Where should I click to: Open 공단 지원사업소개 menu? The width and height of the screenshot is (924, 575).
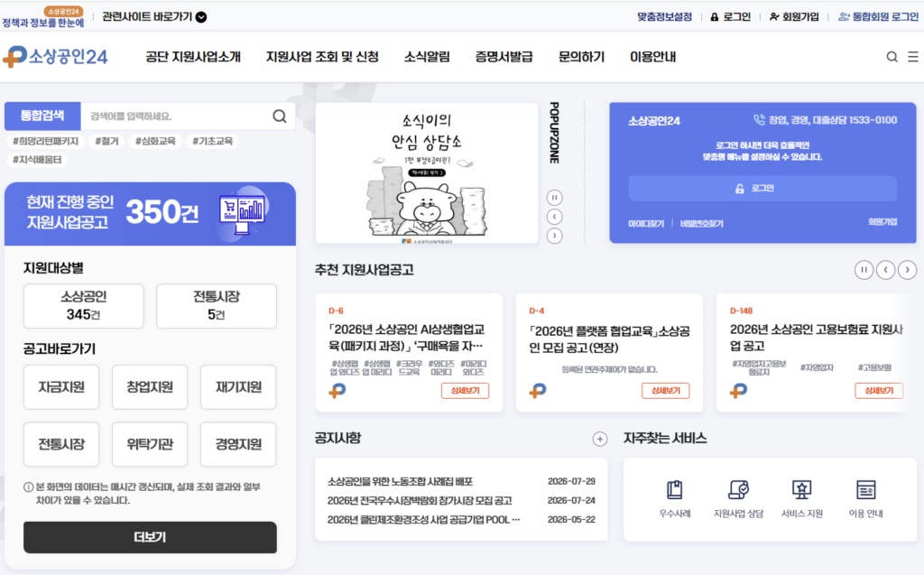(193, 57)
